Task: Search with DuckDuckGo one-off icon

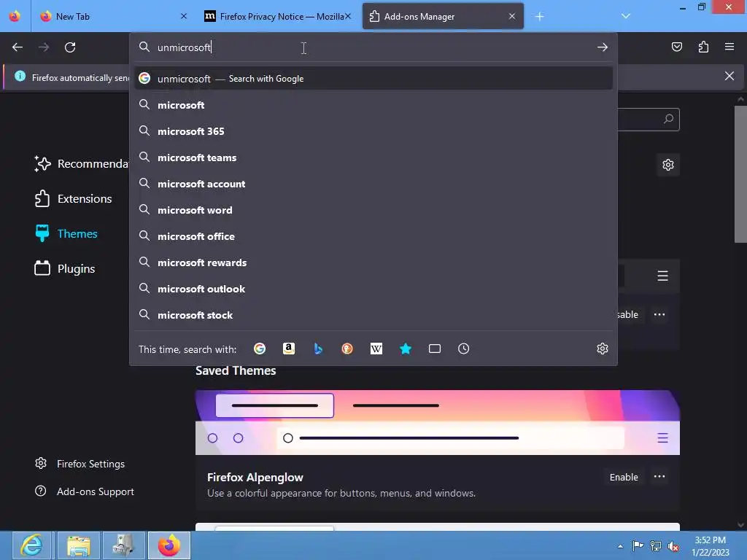Action: point(347,349)
